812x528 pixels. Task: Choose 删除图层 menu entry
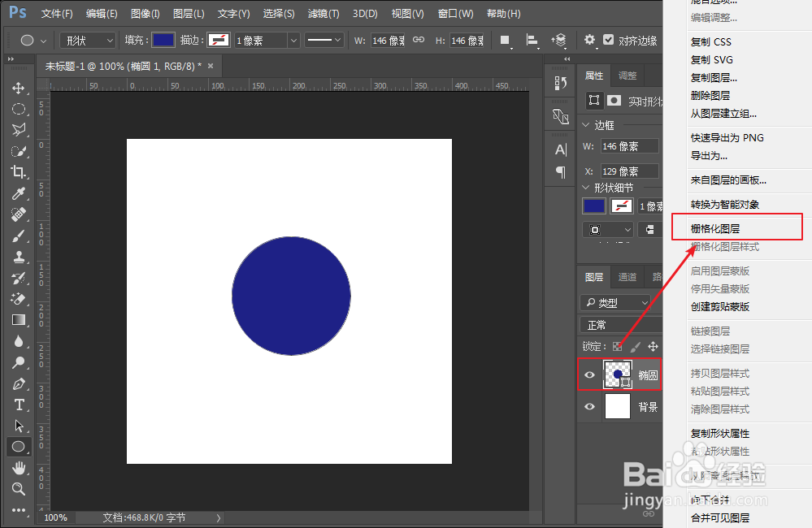(x=710, y=96)
